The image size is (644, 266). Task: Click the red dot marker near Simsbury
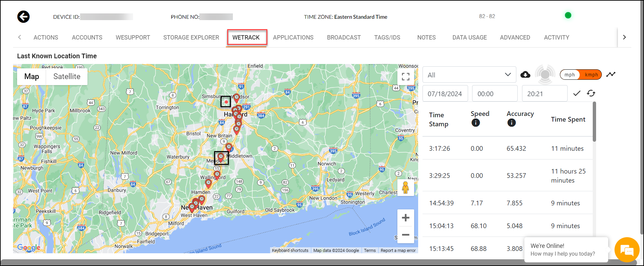tap(226, 102)
